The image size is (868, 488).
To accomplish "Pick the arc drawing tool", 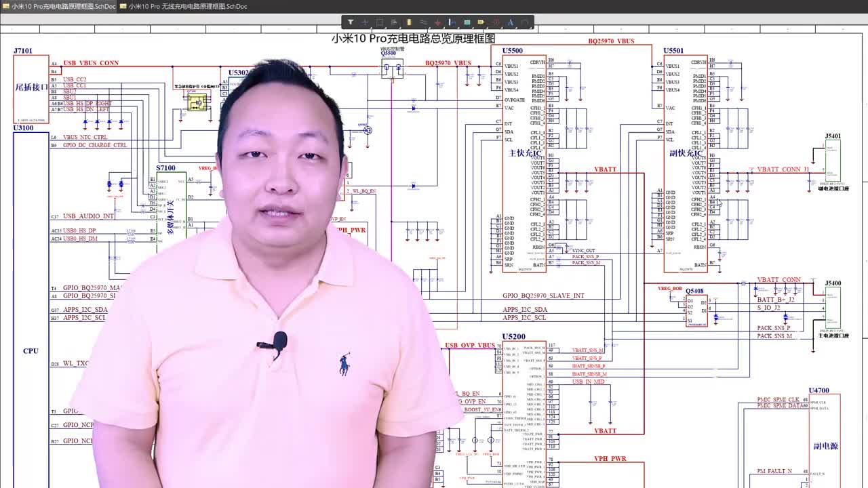I will pyautogui.click(x=525, y=22).
